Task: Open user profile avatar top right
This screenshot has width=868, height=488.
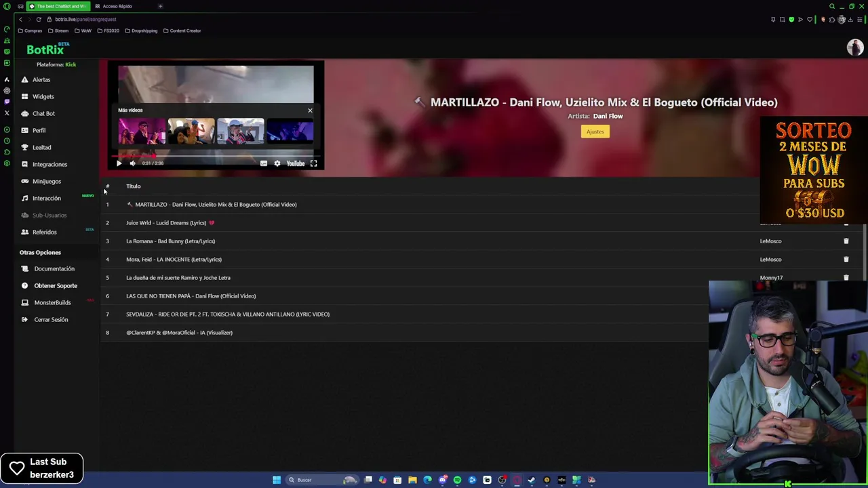Action: point(854,47)
